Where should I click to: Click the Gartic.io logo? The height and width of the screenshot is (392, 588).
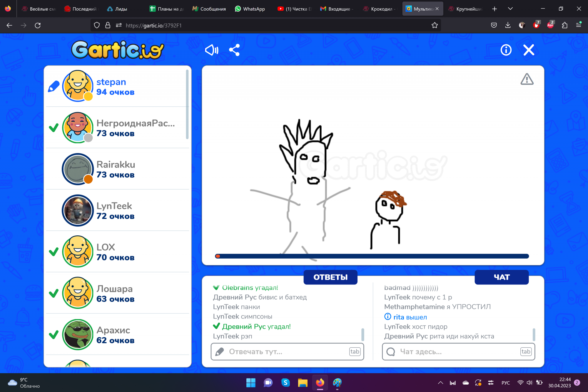[x=118, y=50]
